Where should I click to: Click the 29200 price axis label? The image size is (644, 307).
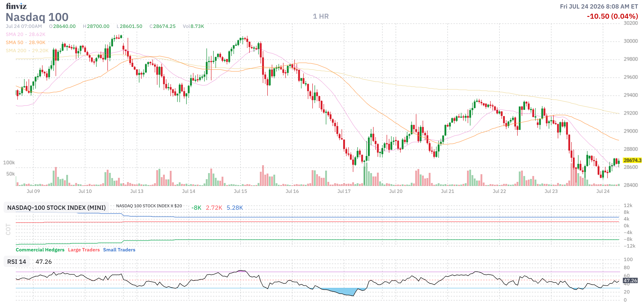631,113
